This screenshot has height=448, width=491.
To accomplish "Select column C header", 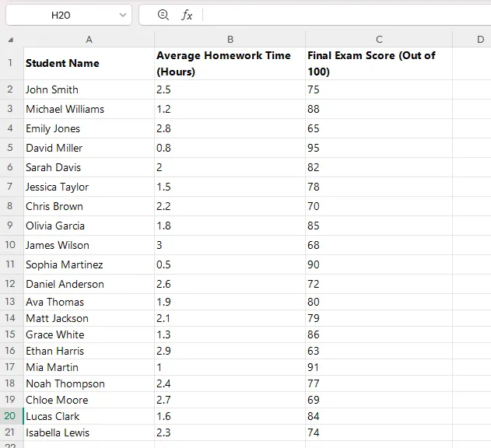I will (x=378, y=40).
